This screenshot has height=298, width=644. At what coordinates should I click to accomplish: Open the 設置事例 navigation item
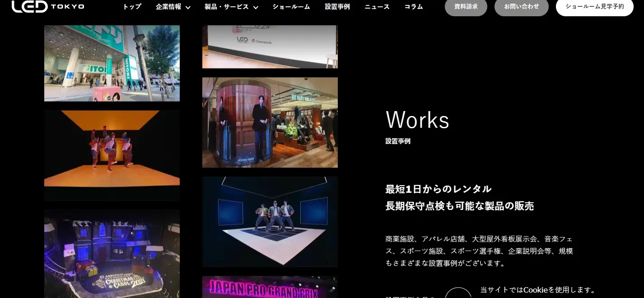(x=337, y=7)
